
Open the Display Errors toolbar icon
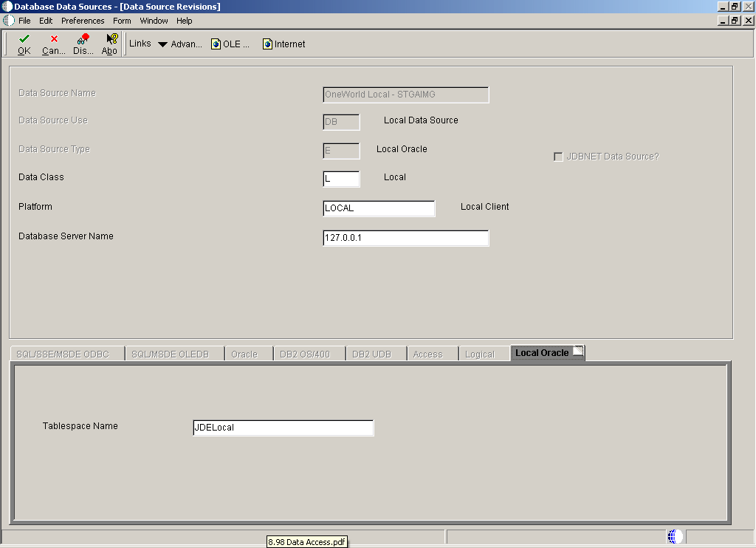pos(83,44)
